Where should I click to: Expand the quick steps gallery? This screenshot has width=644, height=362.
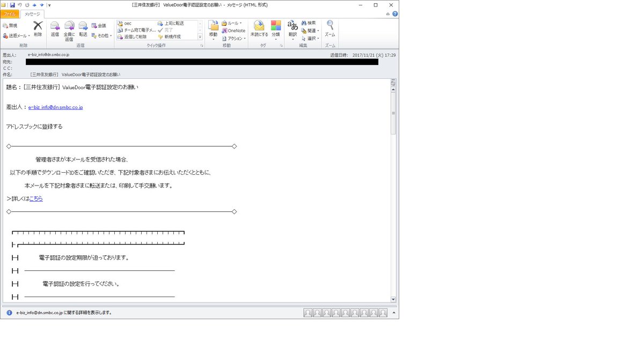200,37
